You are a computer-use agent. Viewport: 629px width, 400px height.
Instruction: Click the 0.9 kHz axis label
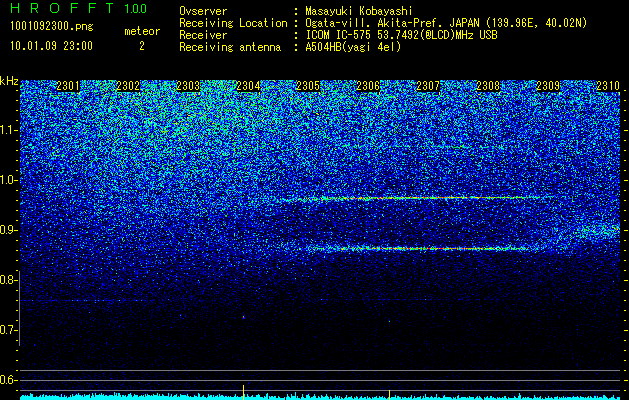point(9,230)
